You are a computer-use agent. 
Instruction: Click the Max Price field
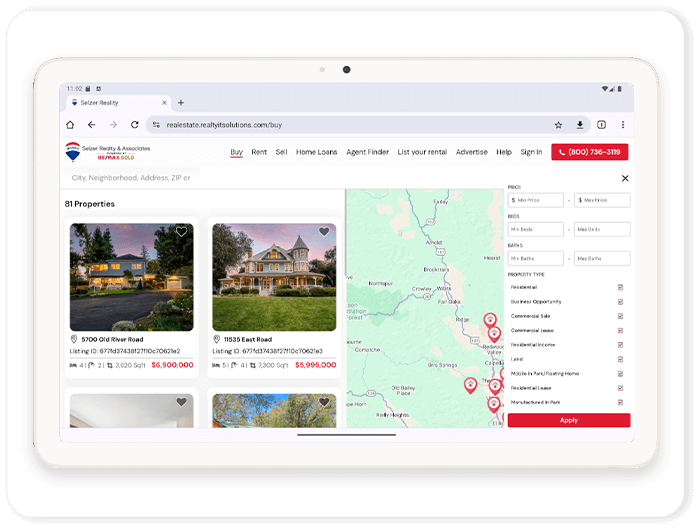coord(602,200)
